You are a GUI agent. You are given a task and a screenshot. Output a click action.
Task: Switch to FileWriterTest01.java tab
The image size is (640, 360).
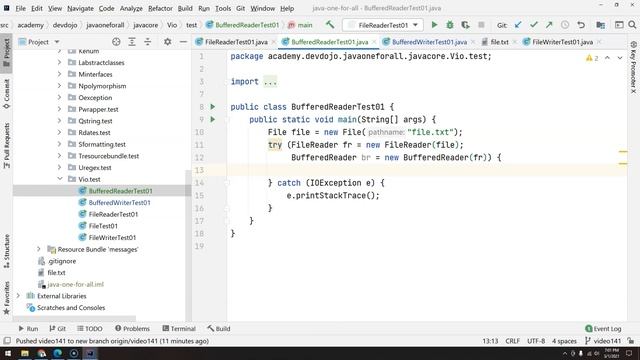(x=562, y=42)
